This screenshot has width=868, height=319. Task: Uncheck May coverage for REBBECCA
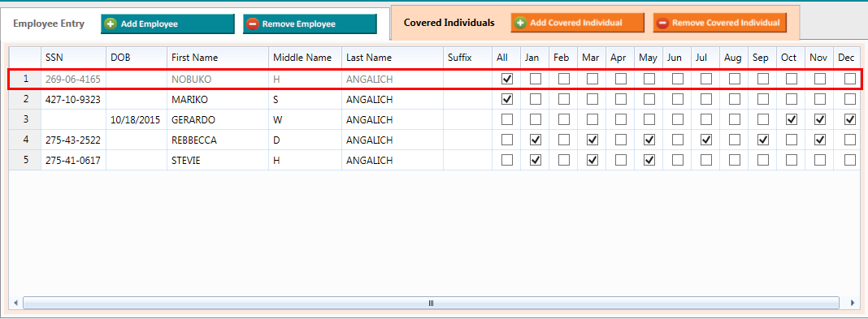pos(649,140)
